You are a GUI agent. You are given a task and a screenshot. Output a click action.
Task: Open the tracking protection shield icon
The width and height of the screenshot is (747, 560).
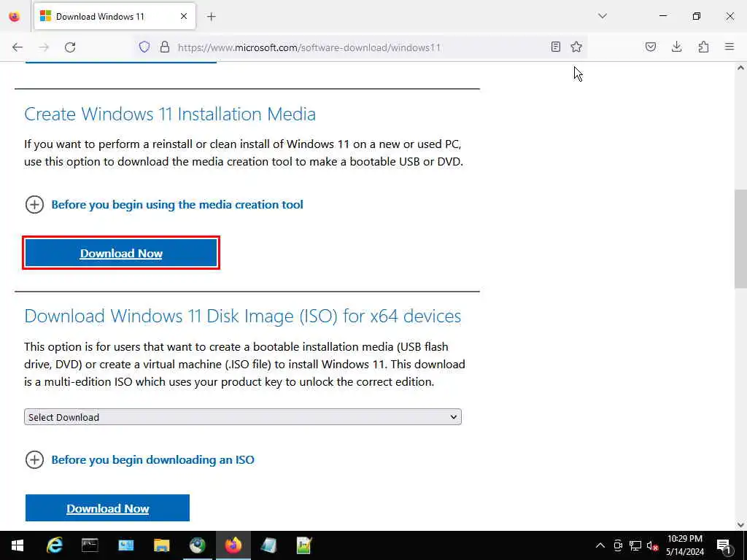click(x=144, y=47)
